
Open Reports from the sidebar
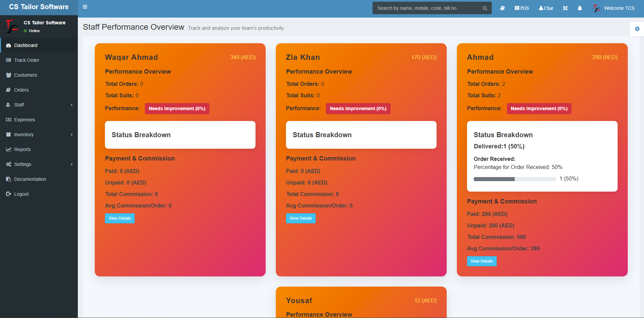point(22,149)
